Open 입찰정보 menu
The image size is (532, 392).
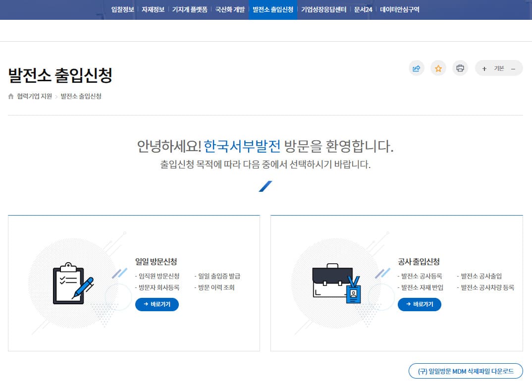click(122, 9)
